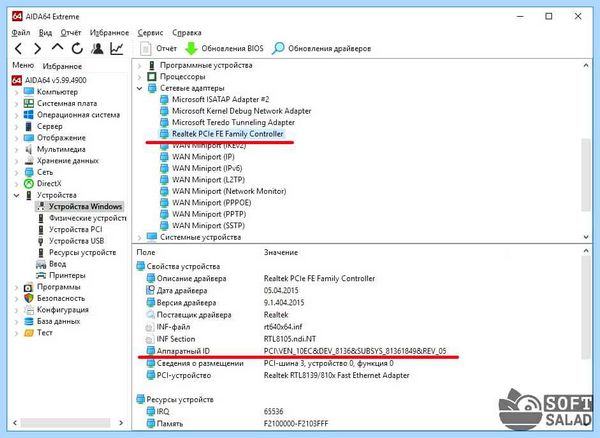The width and height of the screenshot is (600, 438).
Task: Click the Версия драйвера property row
Action: pyautogui.click(x=225, y=303)
